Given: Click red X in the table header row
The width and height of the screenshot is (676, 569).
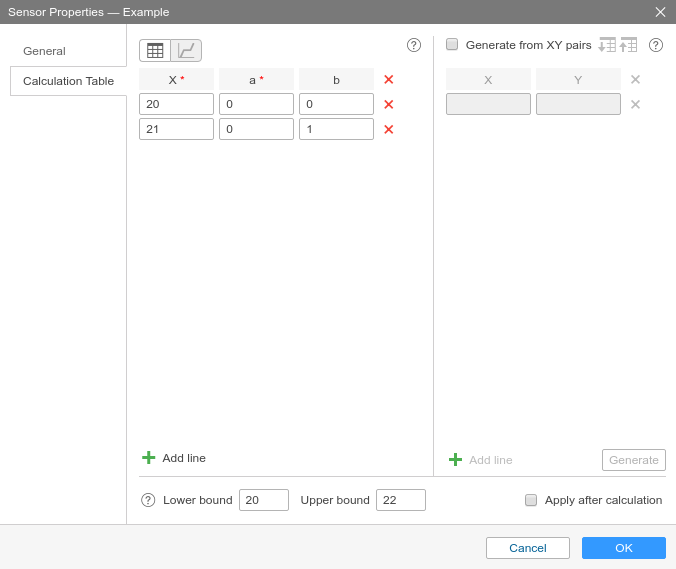Looking at the screenshot, I should (x=389, y=79).
